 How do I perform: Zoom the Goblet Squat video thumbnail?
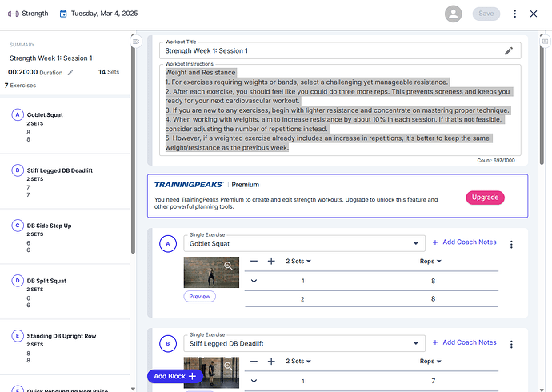(228, 266)
